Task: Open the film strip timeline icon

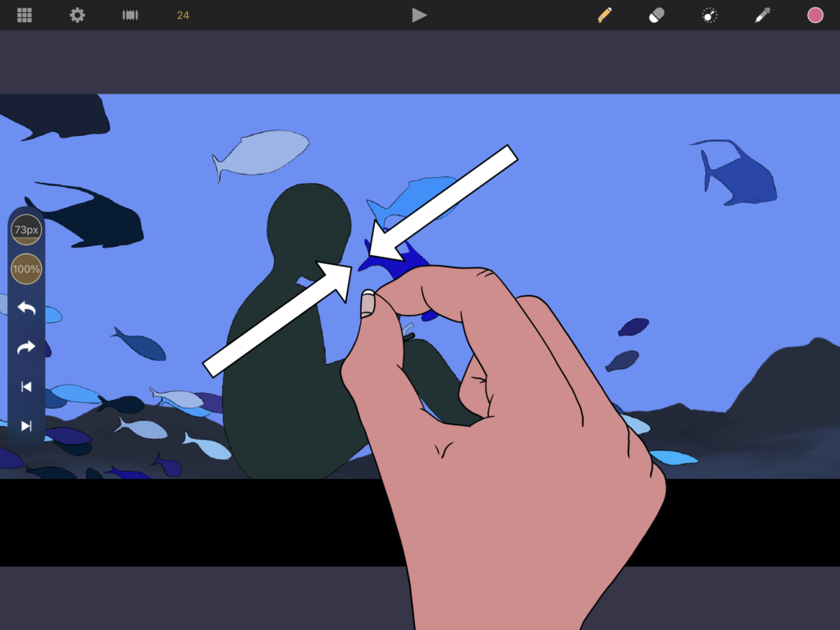Action: click(x=130, y=15)
